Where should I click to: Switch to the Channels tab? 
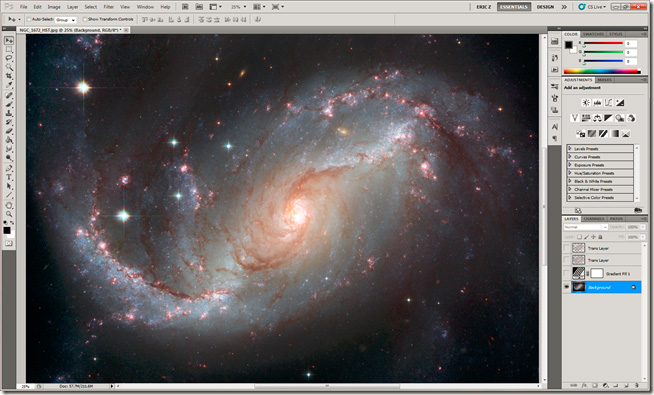tap(594, 219)
